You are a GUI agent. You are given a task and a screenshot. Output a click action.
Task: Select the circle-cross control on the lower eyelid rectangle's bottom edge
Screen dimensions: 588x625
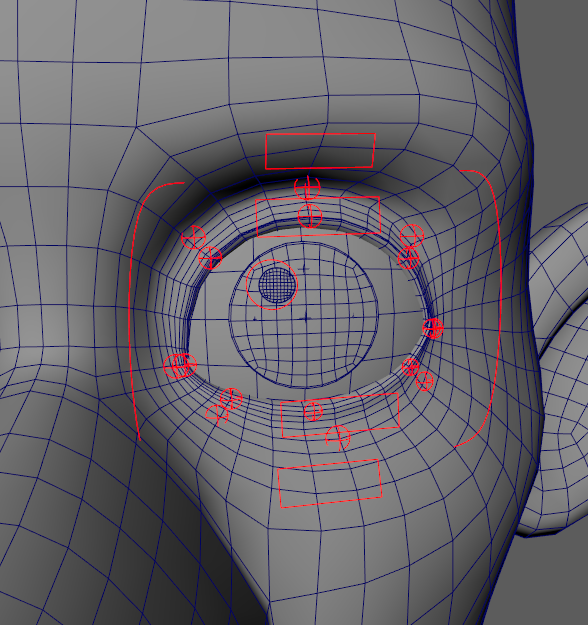pyautogui.click(x=338, y=438)
